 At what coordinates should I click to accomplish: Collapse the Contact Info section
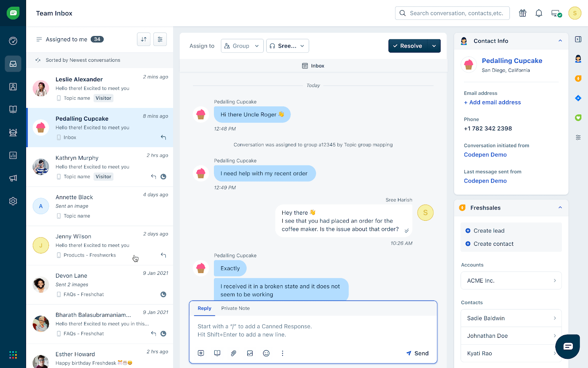click(x=560, y=41)
